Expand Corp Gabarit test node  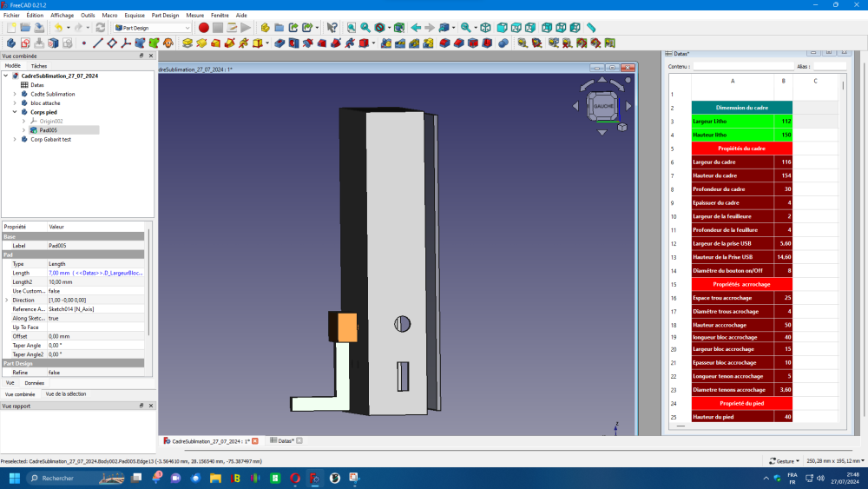coord(15,140)
